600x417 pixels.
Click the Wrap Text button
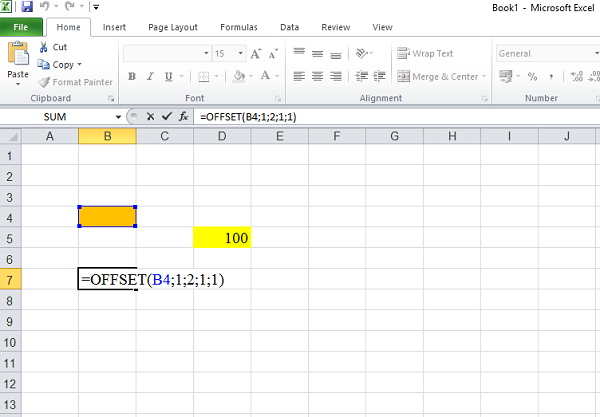point(425,54)
